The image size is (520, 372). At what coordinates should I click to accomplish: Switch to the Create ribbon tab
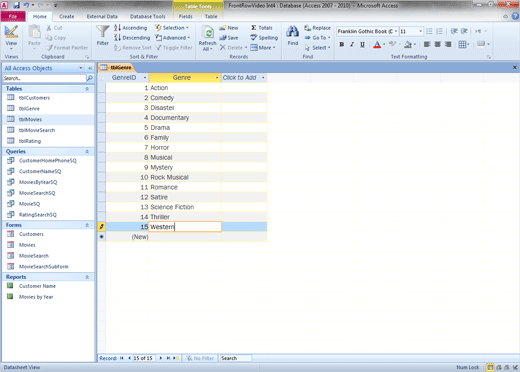click(x=67, y=16)
